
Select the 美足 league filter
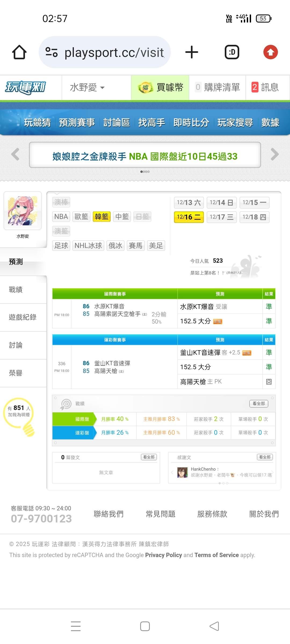coord(156,246)
